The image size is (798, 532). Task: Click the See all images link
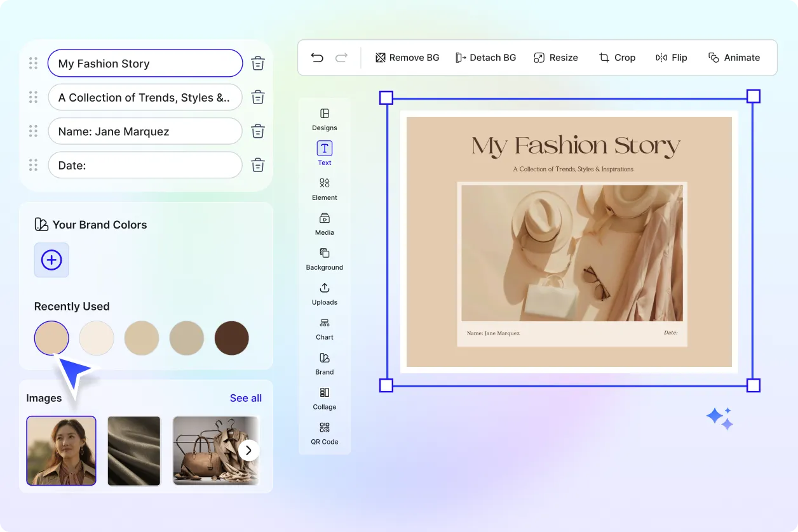pos(246,398)
